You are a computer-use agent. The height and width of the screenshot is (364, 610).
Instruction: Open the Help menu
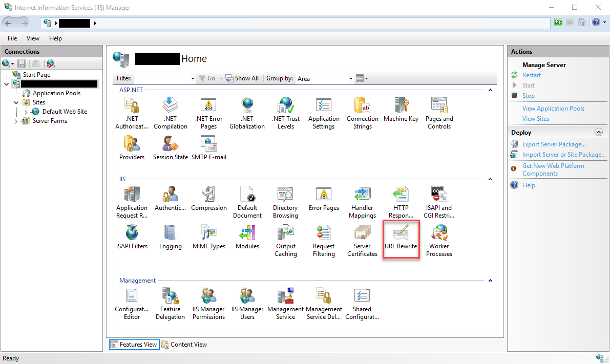coord(55,38)
